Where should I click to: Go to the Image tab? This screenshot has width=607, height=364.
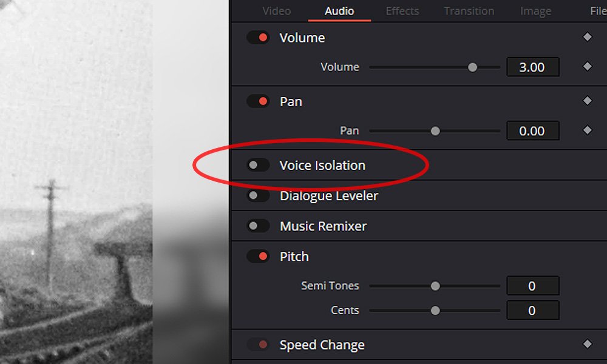535,11
